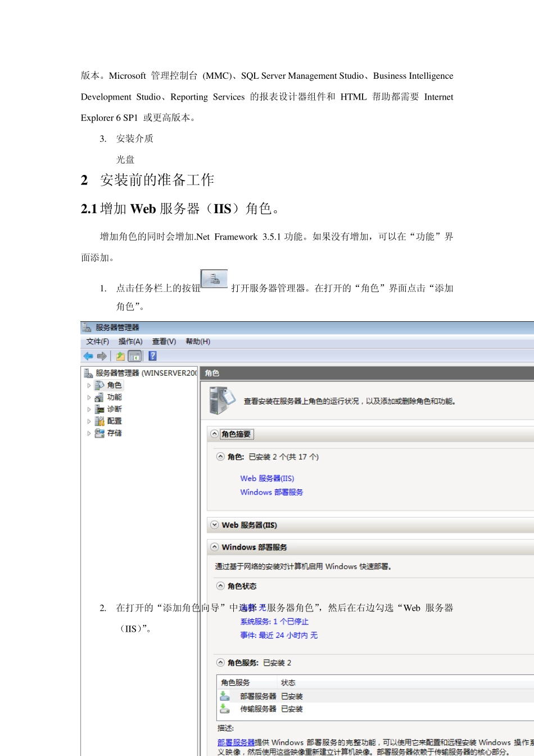Select the 部署服务器 table row
Image resolution: width=534 pixels, height=756 pixels.
(x=375, y=696)
